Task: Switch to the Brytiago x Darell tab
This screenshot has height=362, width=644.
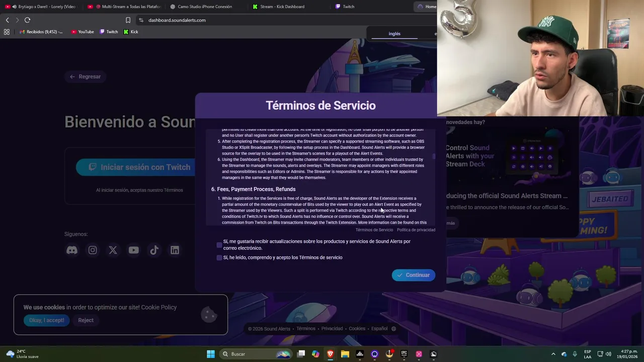Action: click(x=42, y=7)
